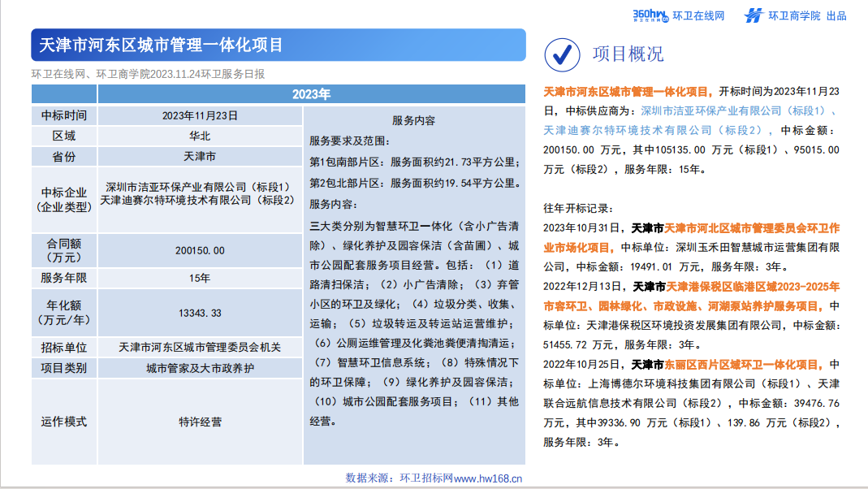Click the line 第1包南部片区 service area
Screen dimensions: 868x489
(x=415, y=162)
